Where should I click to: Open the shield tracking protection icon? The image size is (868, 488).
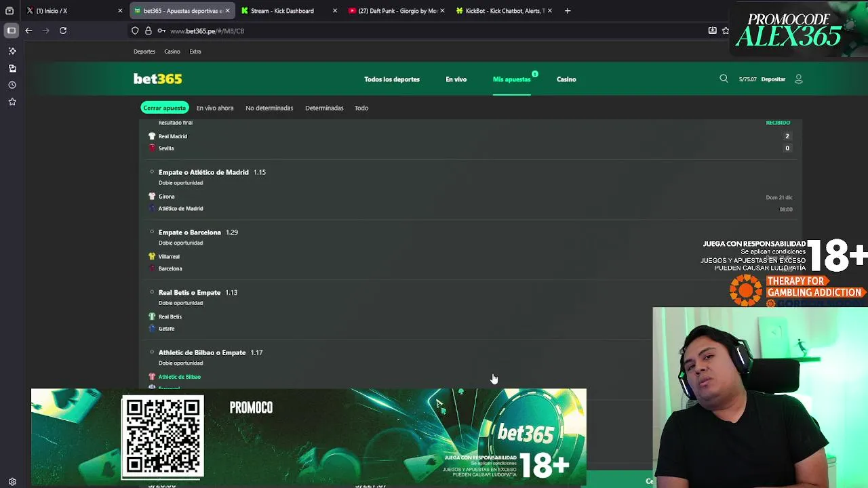coord(135,30)
